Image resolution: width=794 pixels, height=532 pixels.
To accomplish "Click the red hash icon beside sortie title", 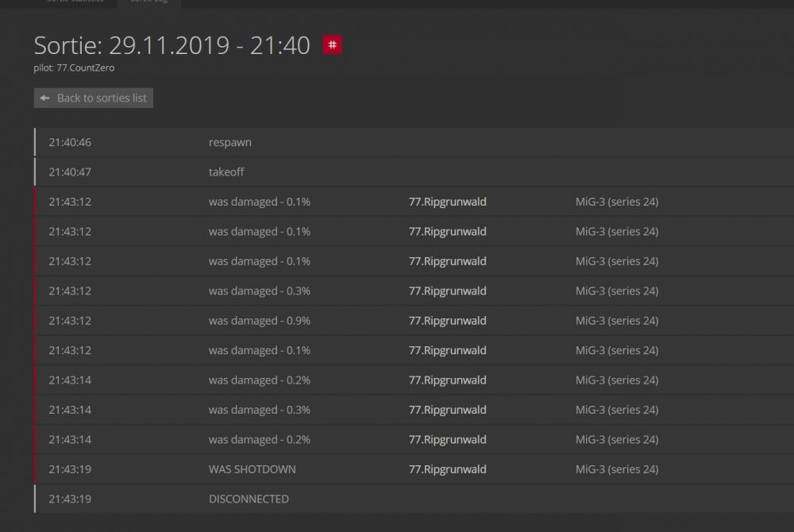I will 332,44.
